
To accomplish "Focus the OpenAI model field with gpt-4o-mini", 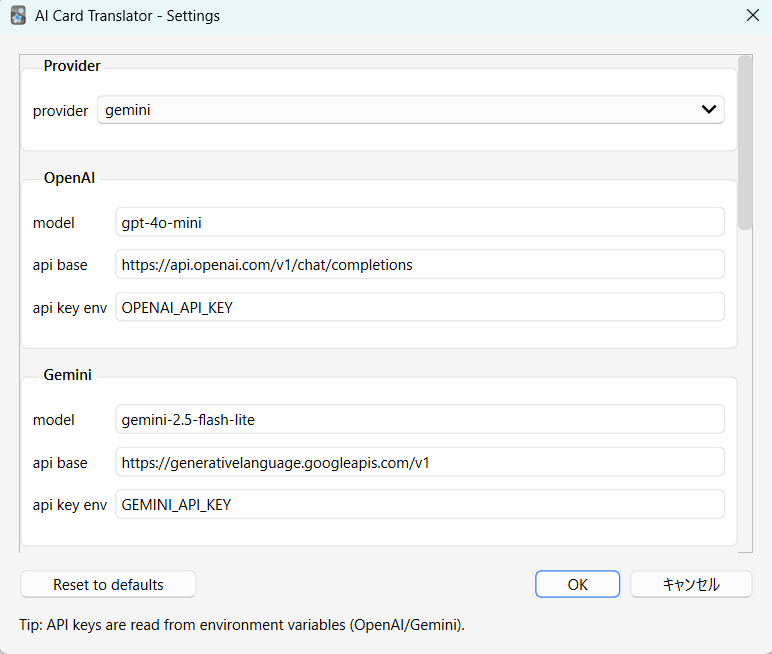I will pyautogui.click(x=419, y=222).
